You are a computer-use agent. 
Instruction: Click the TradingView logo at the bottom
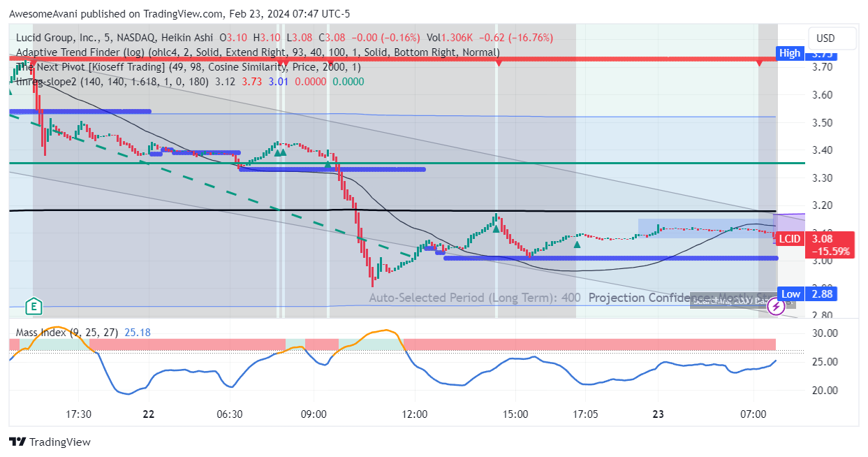coord(50,442)
